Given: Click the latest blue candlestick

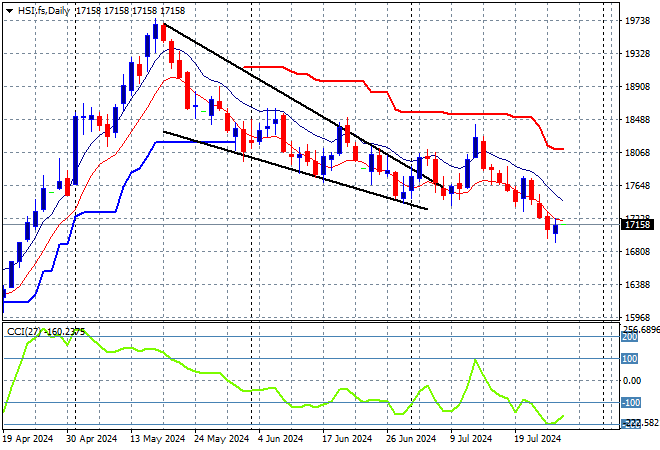Looking at the screenshot, I should tap(556, 229).
